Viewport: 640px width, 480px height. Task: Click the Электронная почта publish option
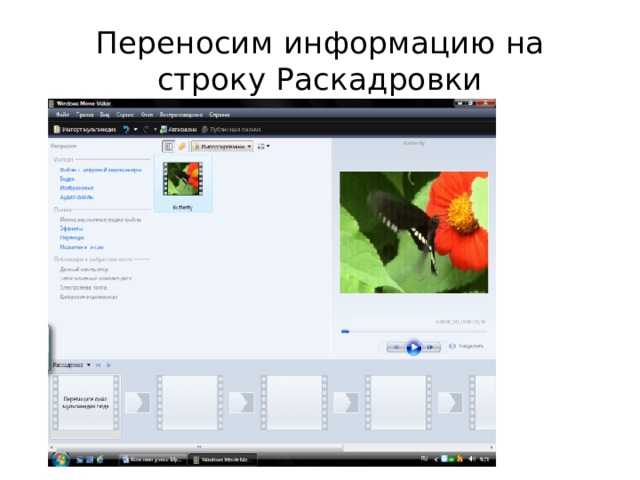pos(83,287)
